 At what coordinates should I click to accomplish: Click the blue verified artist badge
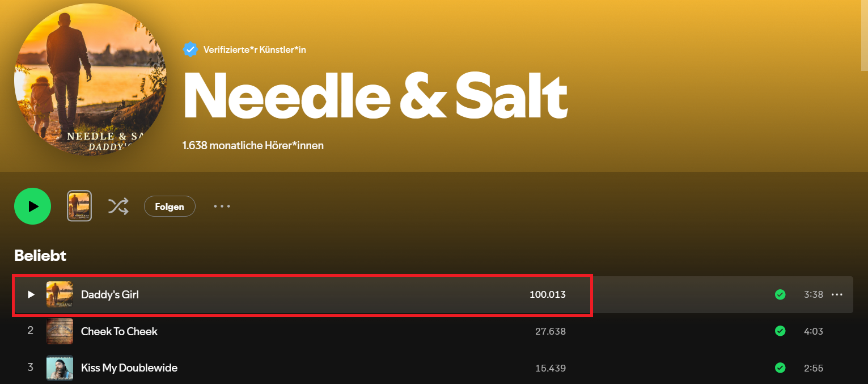tap(190, 49)
